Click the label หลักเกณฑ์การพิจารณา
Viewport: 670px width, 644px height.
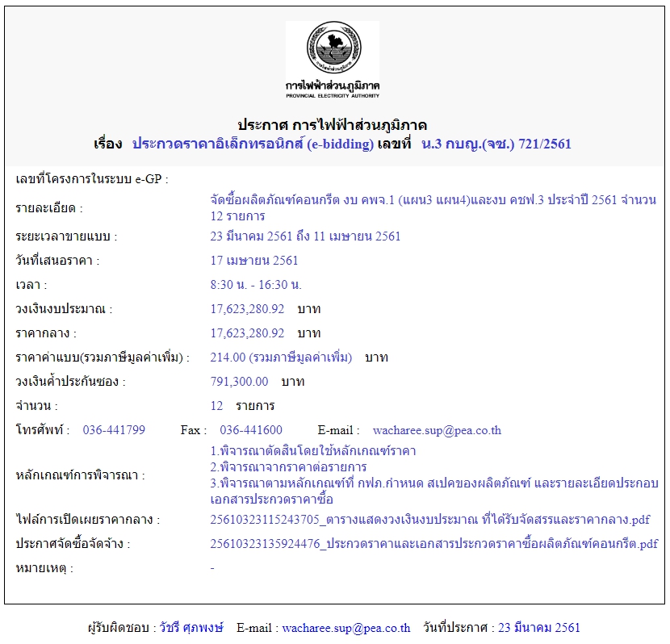click(x=81, y=475)
